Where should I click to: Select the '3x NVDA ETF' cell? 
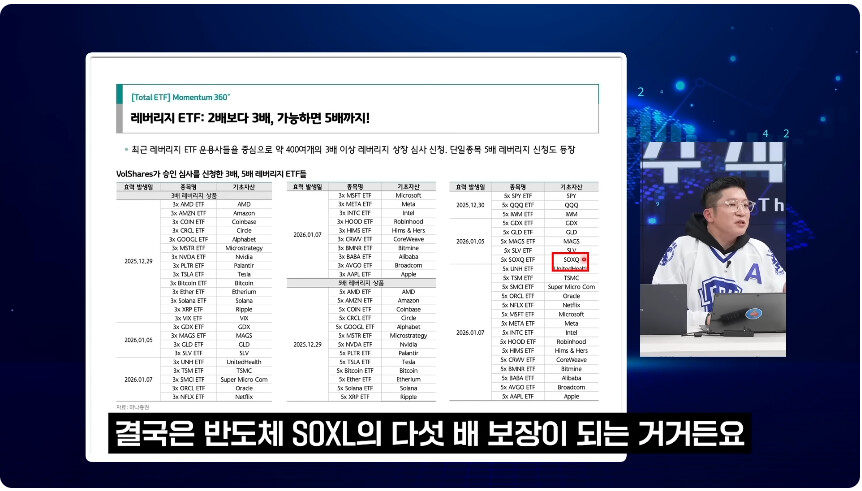(x=188, y=257)
